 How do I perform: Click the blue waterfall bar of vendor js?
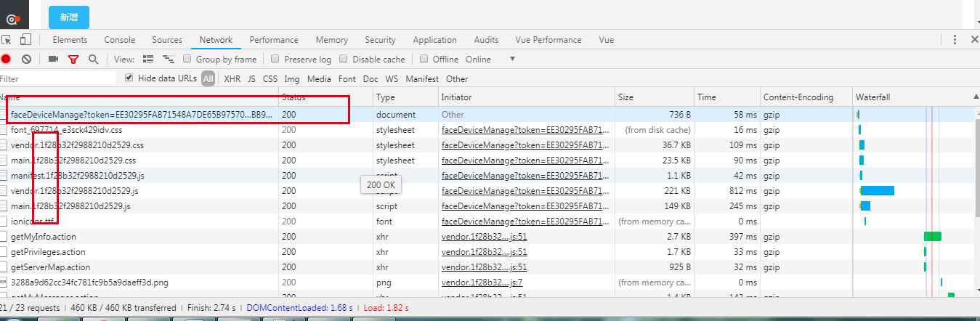[x=877, y=191]
